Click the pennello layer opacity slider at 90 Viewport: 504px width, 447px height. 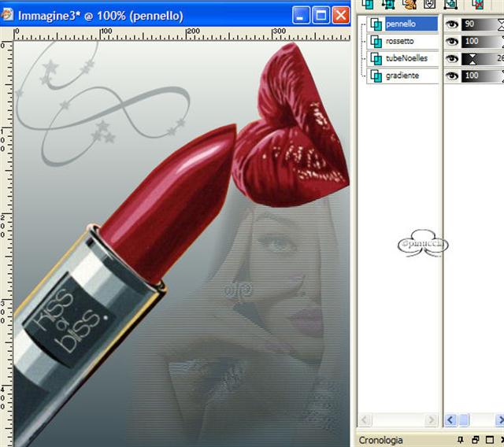click(x=483, y=24)
